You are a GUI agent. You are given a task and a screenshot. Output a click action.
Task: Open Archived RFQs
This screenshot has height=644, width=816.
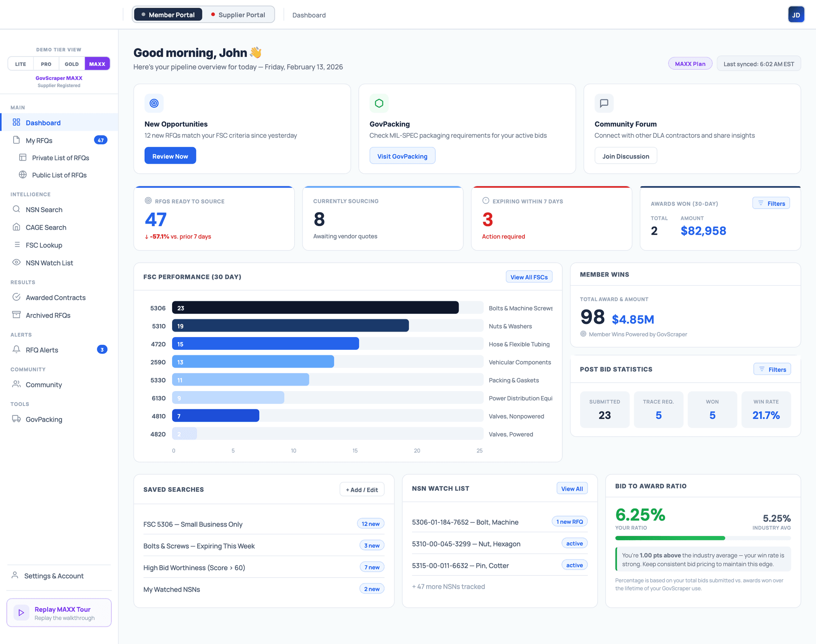[48, 315]
